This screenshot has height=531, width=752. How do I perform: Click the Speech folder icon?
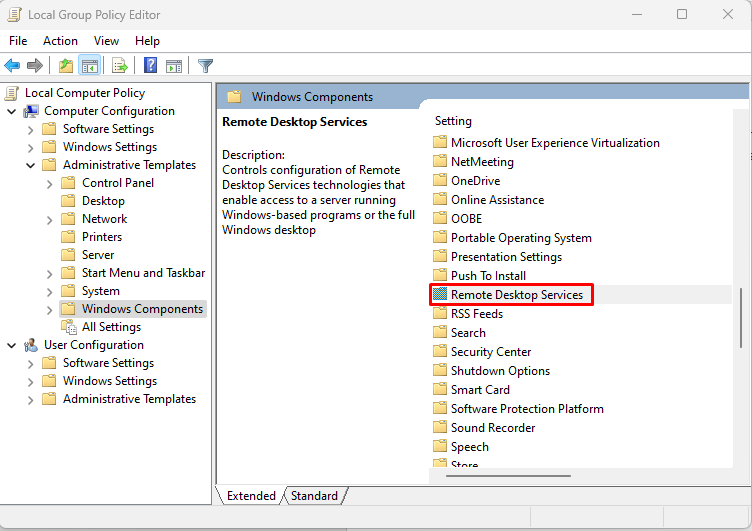pyautogui.click(x=440, y=446)
